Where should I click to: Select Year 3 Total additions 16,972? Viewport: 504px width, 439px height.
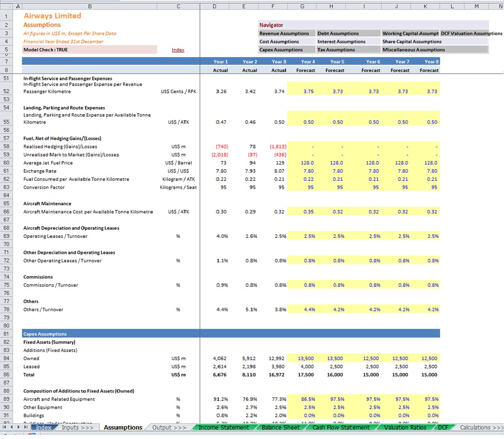(x=273, y=375)
